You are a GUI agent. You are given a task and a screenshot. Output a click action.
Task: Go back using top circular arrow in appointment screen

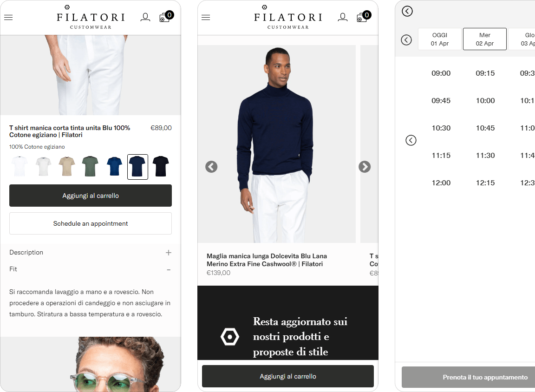[407, 11]
